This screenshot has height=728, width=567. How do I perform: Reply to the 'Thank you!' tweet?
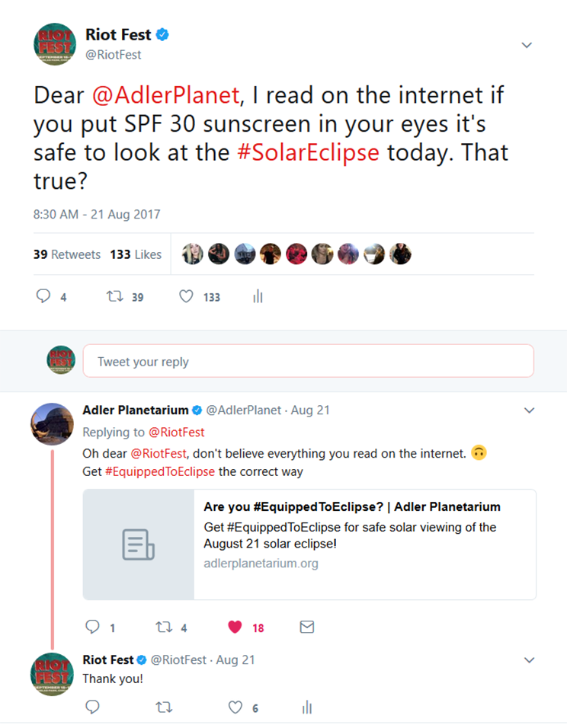(x=93, y=707)
